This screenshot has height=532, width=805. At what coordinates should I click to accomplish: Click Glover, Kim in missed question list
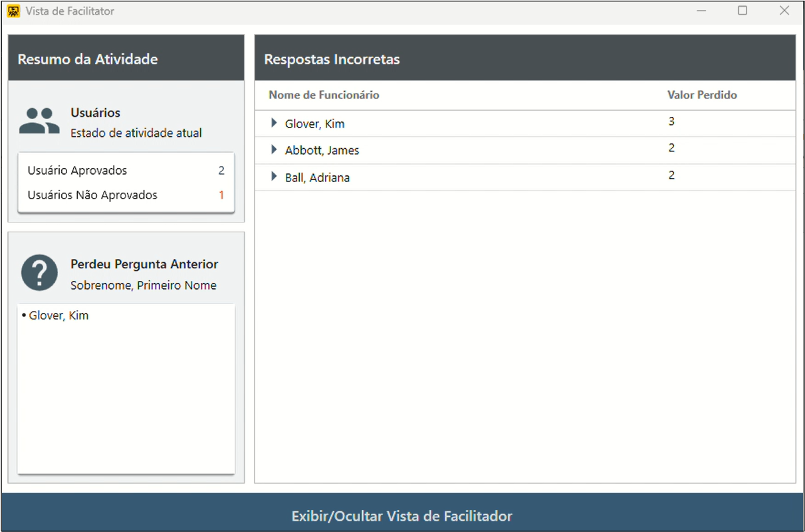[x=58, y=315]
